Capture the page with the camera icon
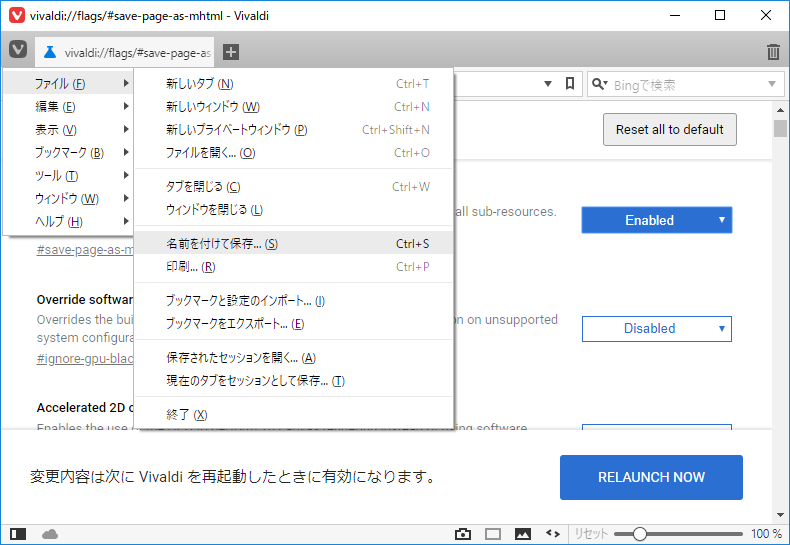This screenshot has height=545, width=790. coord(463,534)
